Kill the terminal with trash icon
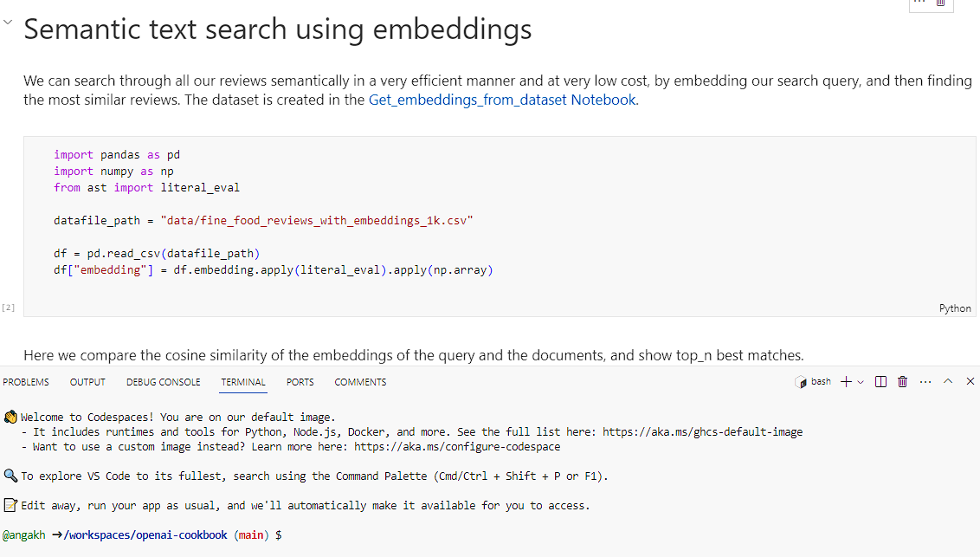 (902, 382)
